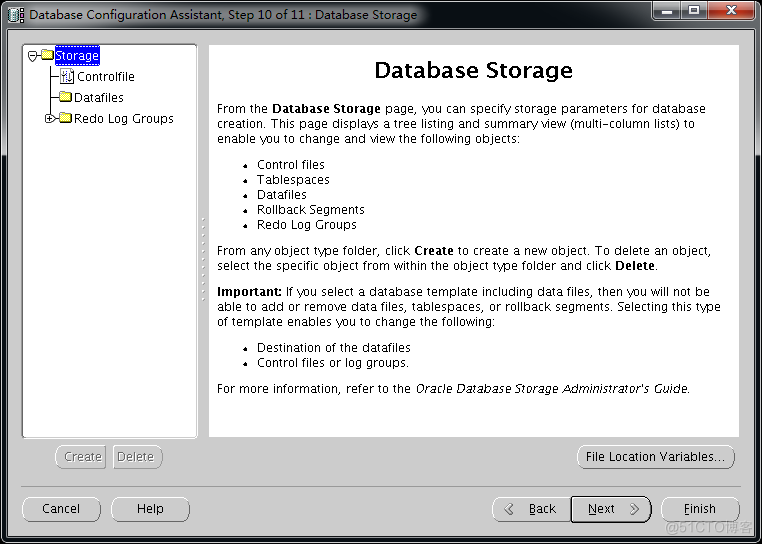Viewport: 762px width, 544px height.
Task: Close the assistant window
Action: point(731,11)
